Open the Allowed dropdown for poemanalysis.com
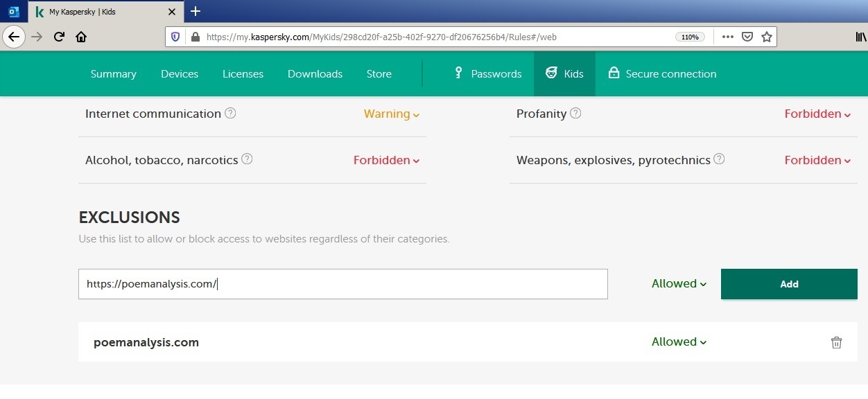 click(x=679, y=342)
